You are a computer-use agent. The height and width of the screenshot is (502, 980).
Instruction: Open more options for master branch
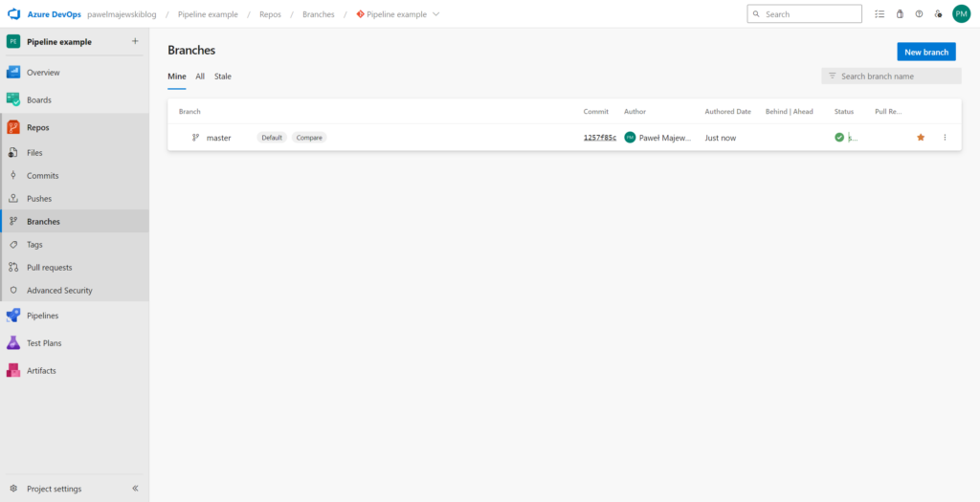coord(945,138)
